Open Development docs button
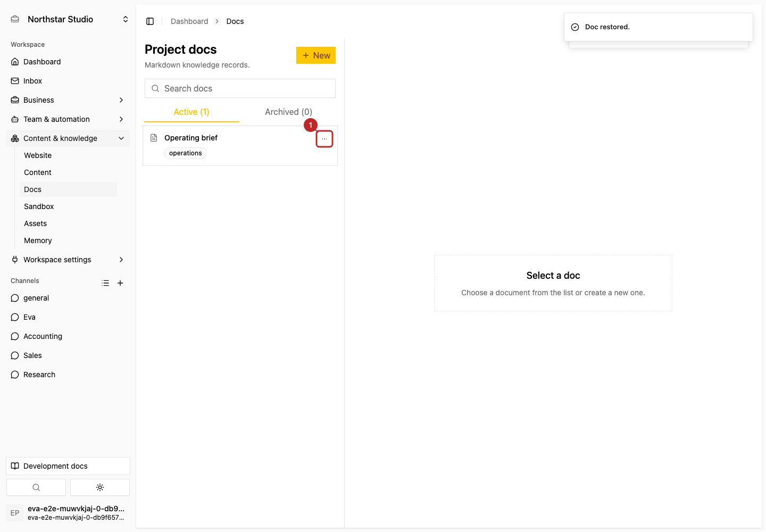Image resolution: width=766 pixels, height=532 pixels. click(68, 466)
